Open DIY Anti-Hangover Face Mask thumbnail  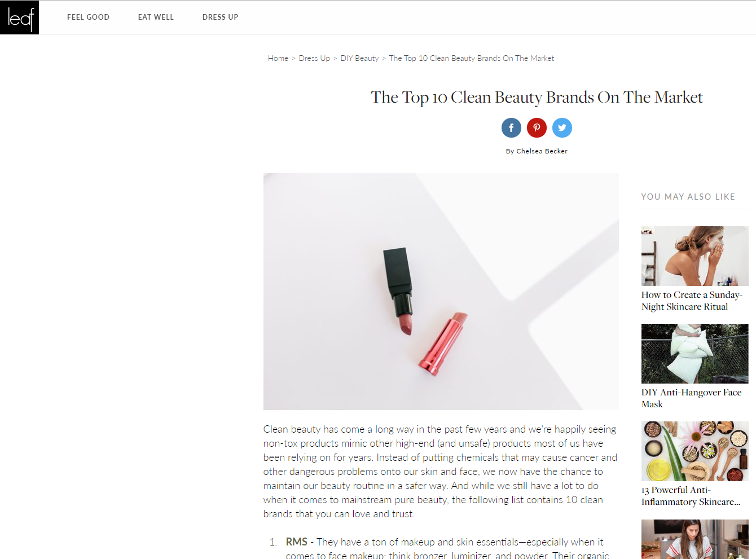[x=695, y=354]
